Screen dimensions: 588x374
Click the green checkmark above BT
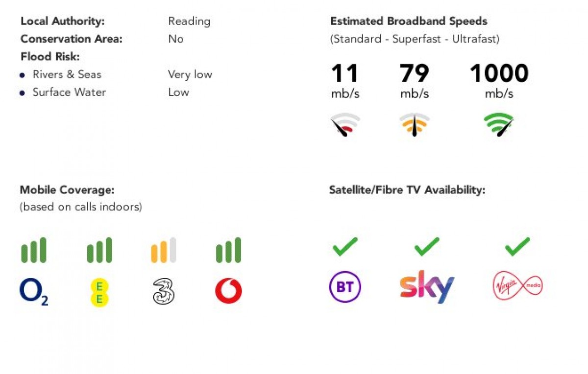[x=345, y=246]
